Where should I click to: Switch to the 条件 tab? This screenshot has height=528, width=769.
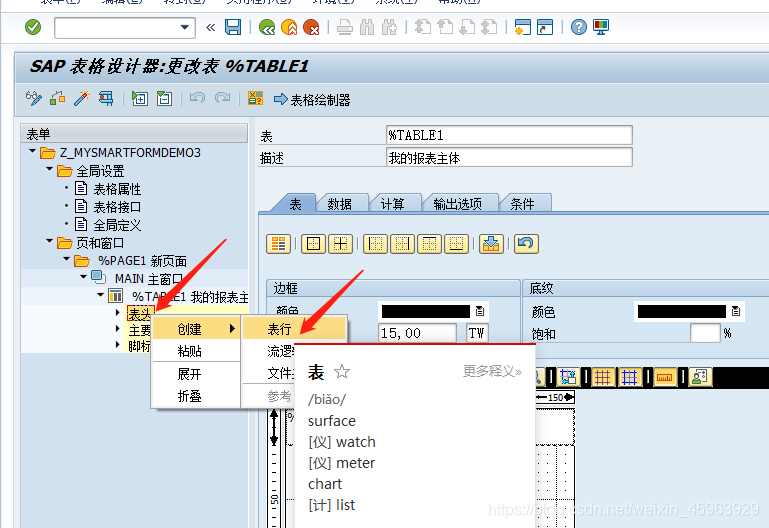pos(522,203)
